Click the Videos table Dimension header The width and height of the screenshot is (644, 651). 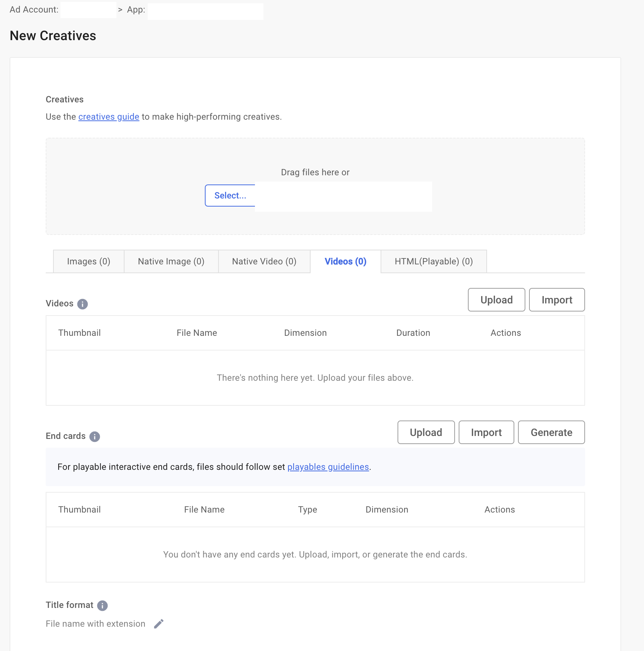[x=305, y=333]
